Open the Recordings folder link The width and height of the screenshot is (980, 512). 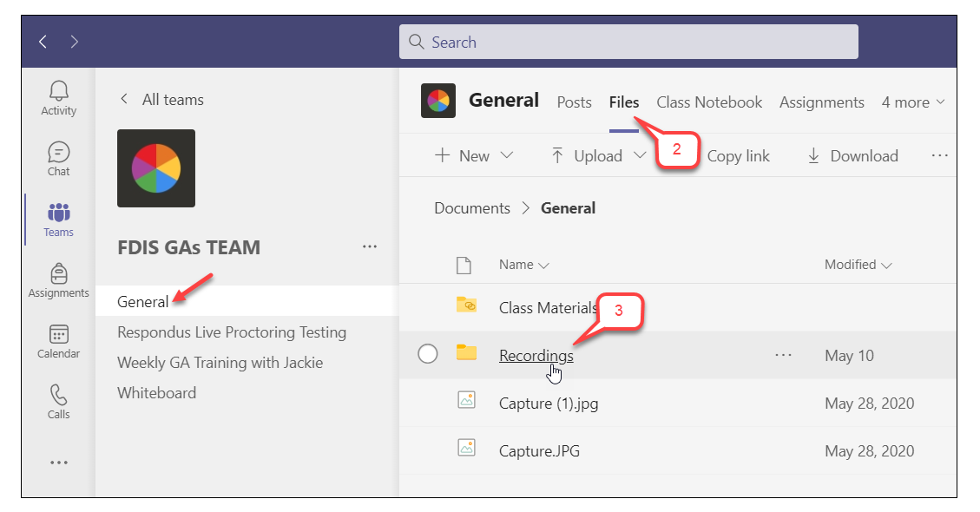tap(536, 356)
